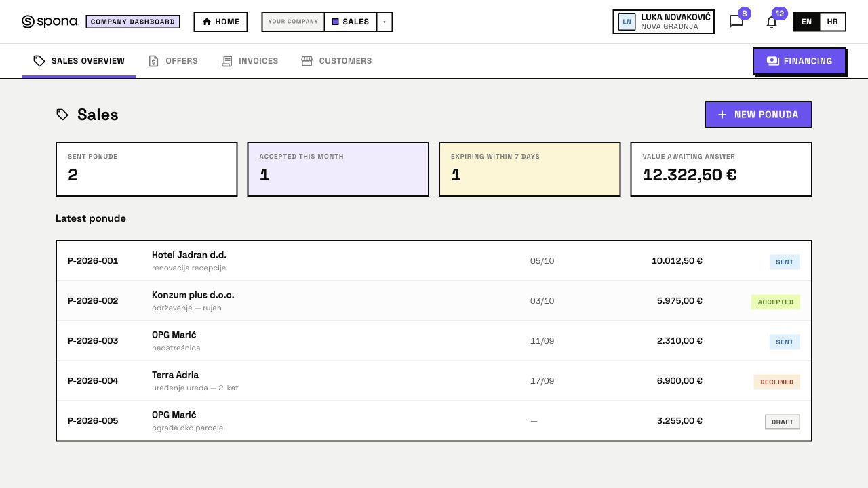
Task: Open offer P-2026-003
Action: click(x=434, y=341)
